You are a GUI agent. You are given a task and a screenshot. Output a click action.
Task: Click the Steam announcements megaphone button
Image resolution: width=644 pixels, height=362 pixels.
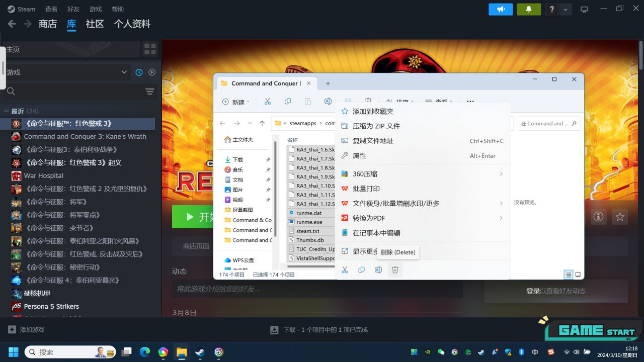click(501, 9)
